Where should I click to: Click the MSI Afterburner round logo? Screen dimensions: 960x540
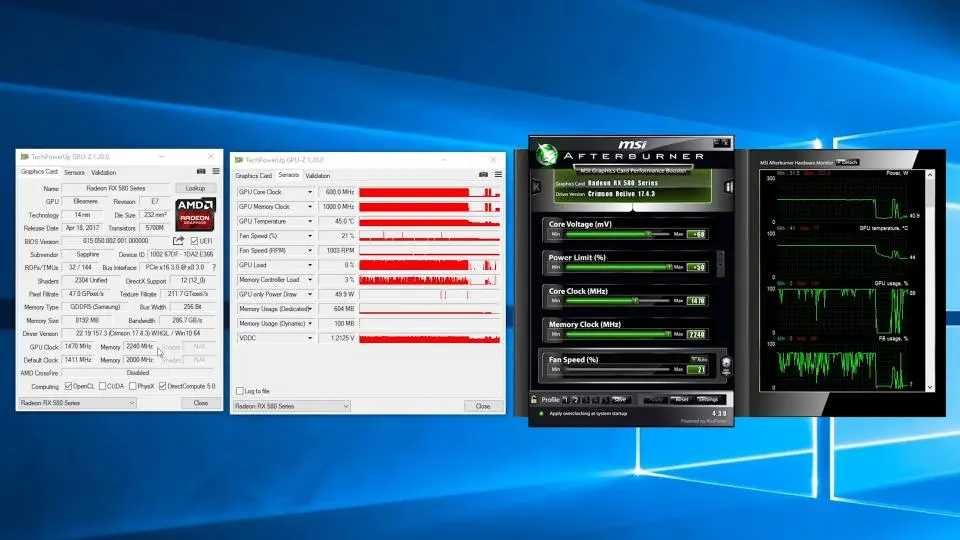[x=546, y=154]
